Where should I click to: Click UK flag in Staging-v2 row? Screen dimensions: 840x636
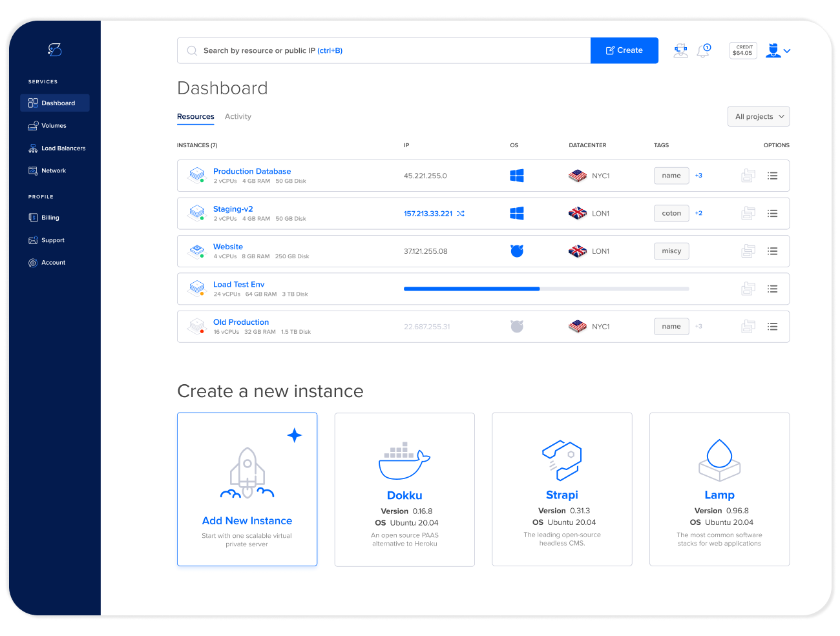click(x=578, y=213)
